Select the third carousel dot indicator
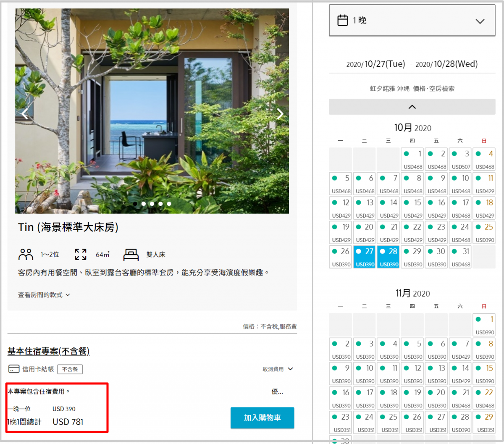Screen dimensions: 504x444 click(152, 204)
